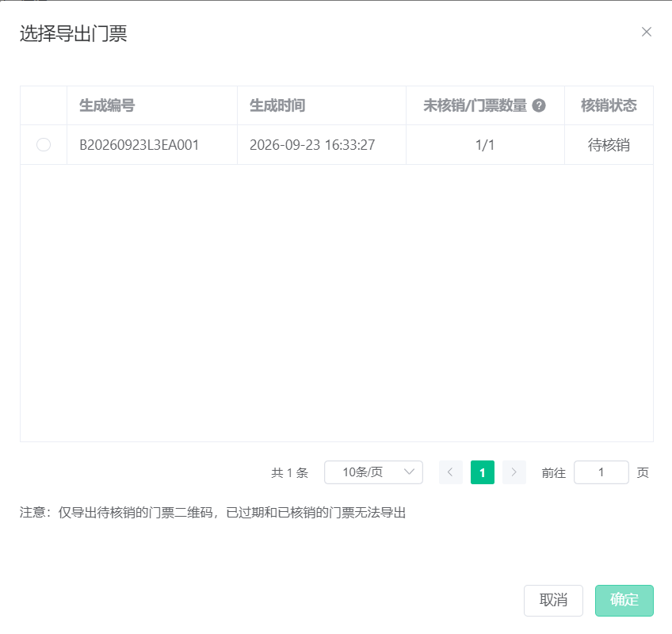Select page 1 in pagination

point(482,472)
